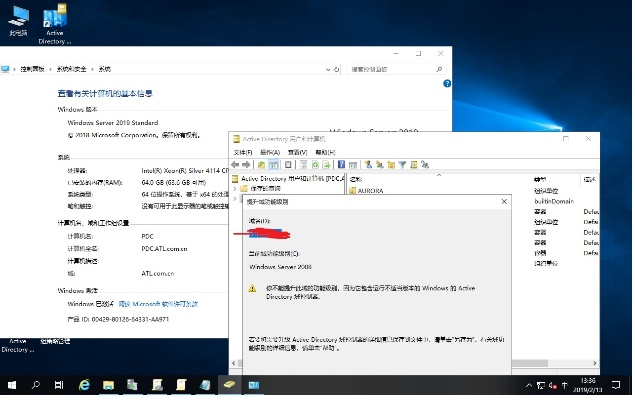Click the 类型 column header
This screenshot has height=400, width=635.
click(539, 179)
